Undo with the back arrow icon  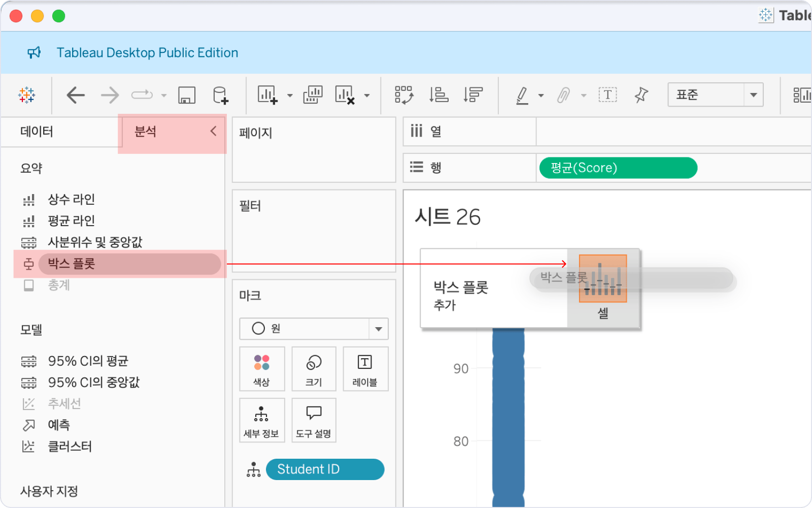click(x=76, y=95)
